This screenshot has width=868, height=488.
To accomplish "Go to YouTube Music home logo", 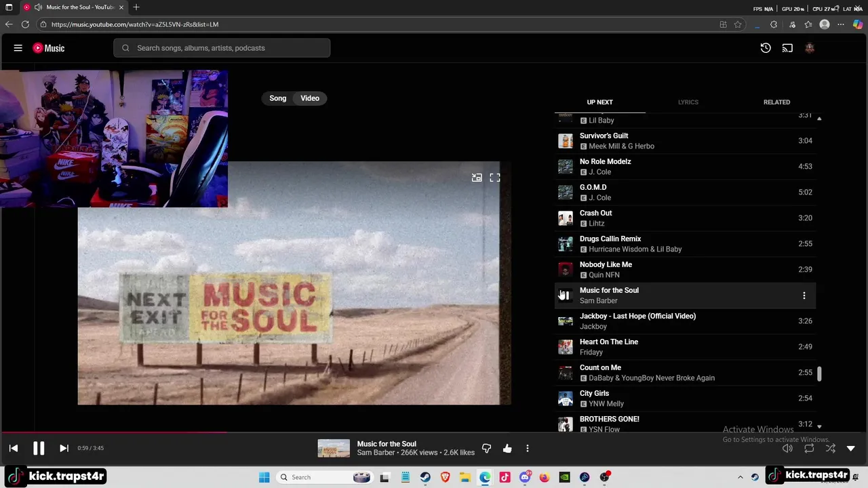I will click(49, 48).
